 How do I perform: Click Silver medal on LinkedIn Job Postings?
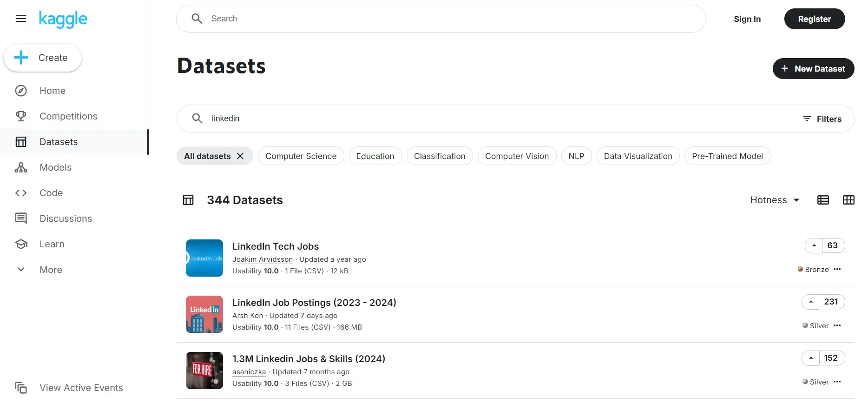pos(815,326)
